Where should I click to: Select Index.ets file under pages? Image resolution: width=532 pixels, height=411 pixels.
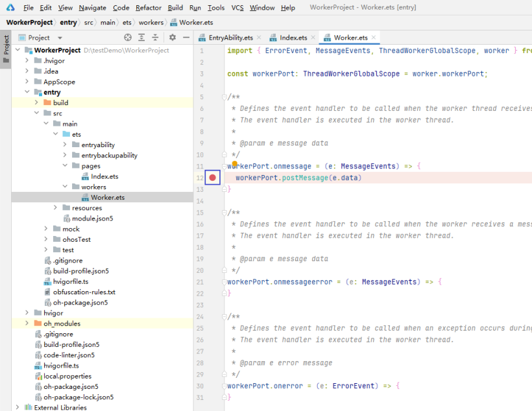click(104, 176)
